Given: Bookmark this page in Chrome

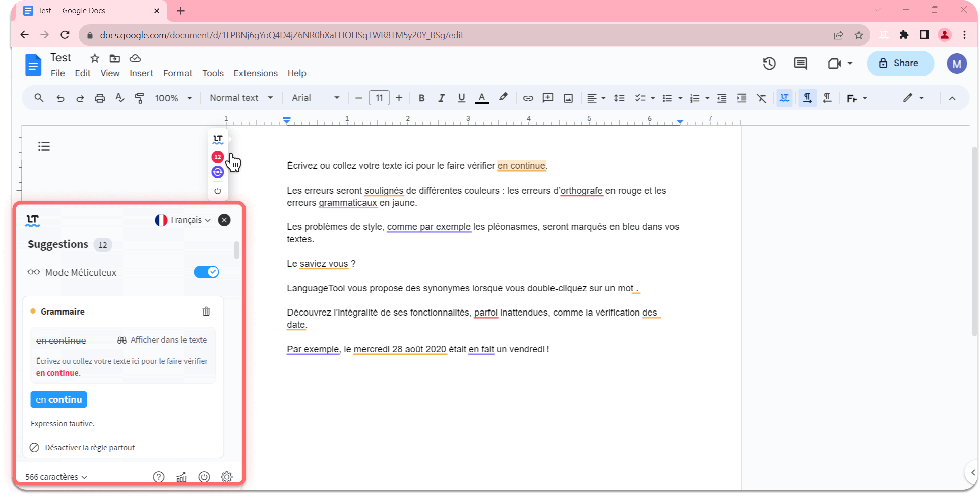Looking at the screenshot, I should tap(859, 35).
